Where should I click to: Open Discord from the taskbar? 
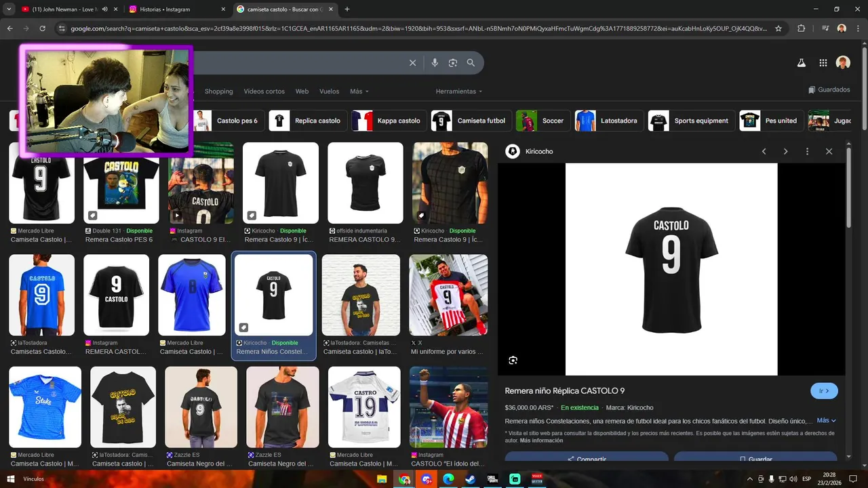[x=427, y=479]
